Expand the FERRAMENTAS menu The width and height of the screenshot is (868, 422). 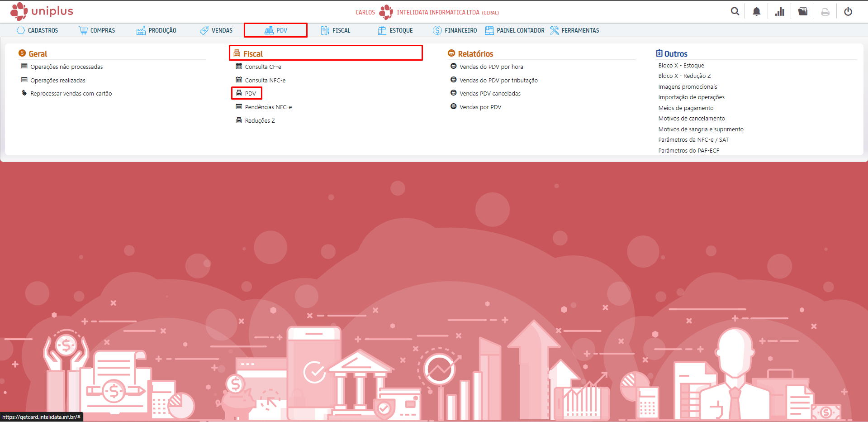tap(574, 30)
